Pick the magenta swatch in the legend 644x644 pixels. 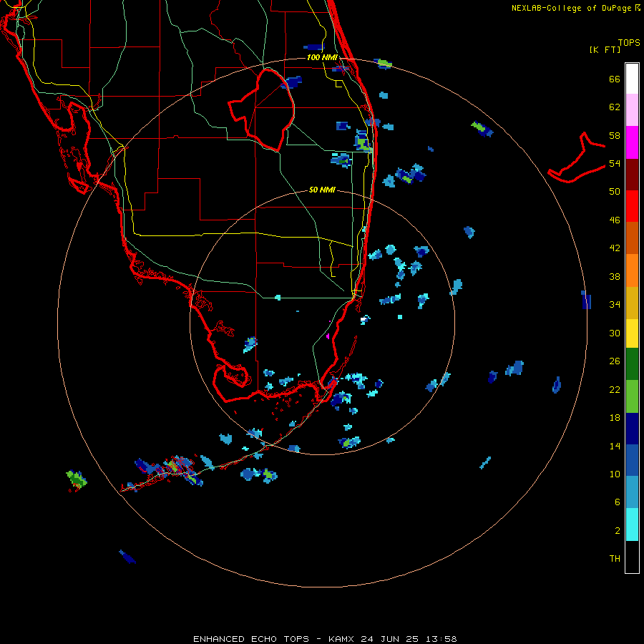click(x=632, y=142)
